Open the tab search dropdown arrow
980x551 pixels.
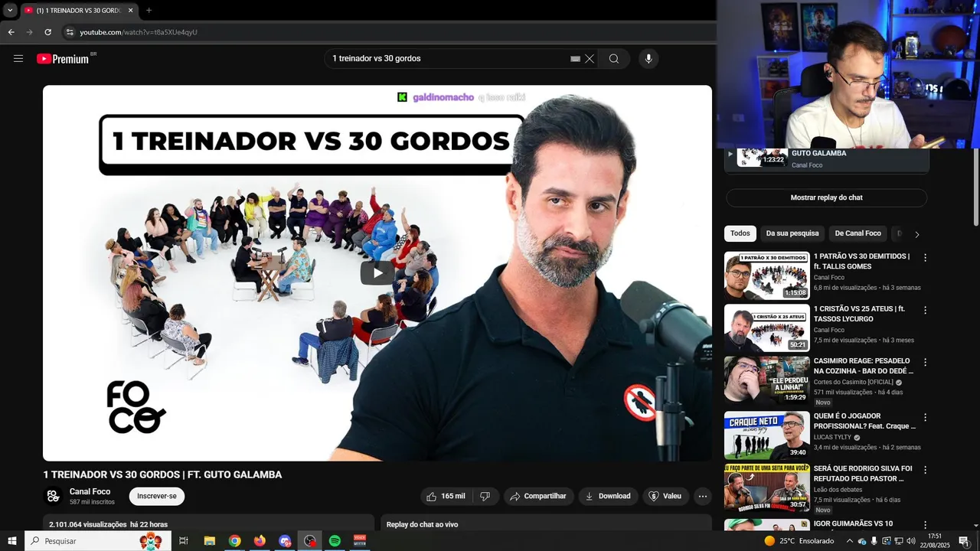pyautogui.click(x=10, y=11)
